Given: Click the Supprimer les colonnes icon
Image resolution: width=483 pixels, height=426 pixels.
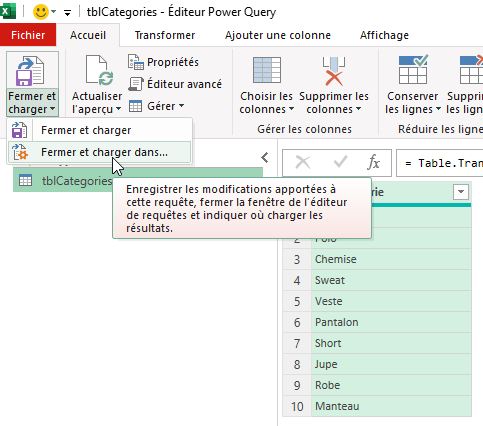Looking at the screenshot, I should click(x=334, y=71).
